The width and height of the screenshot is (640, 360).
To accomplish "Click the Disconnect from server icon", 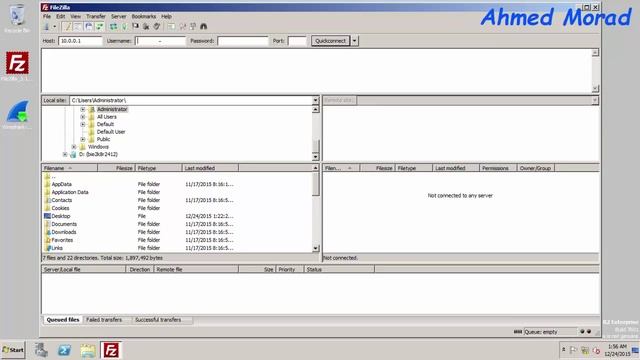I will (146, 27).
